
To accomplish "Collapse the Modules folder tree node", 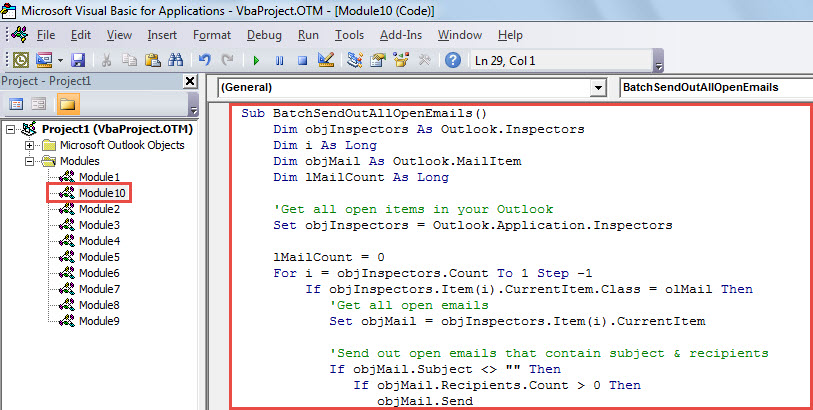I will point(30,160).
